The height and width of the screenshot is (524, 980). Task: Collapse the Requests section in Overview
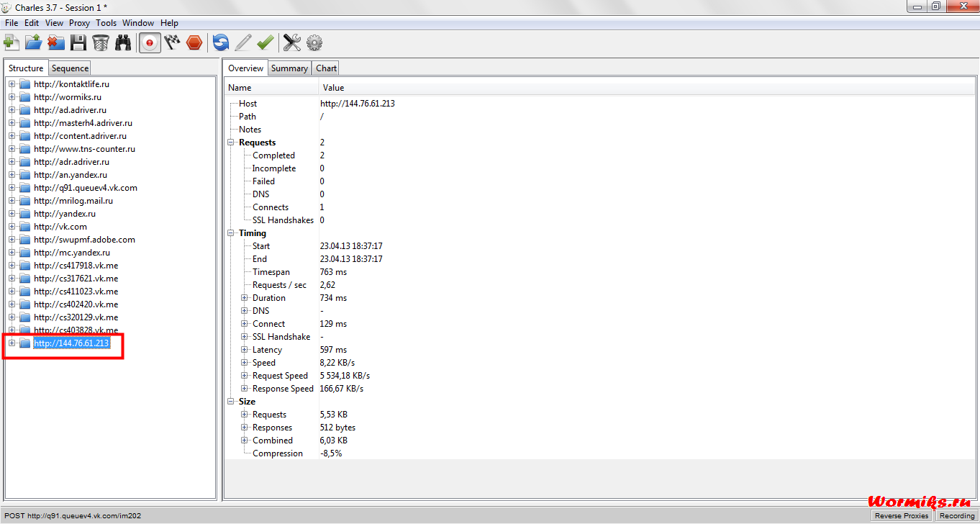point(232,143)
